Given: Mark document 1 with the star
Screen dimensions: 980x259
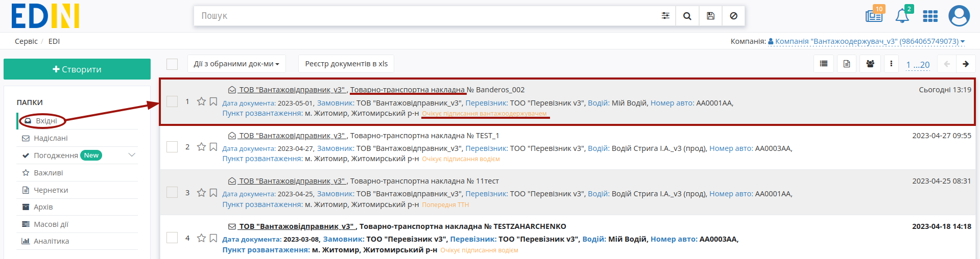Looking at the screenshot, I should tap(201, 101).
